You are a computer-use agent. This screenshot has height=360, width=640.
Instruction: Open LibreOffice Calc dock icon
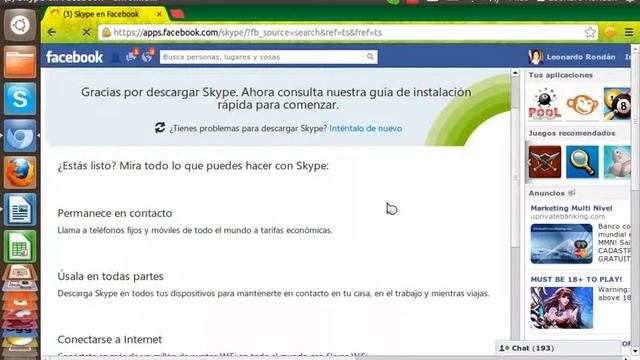20,246
